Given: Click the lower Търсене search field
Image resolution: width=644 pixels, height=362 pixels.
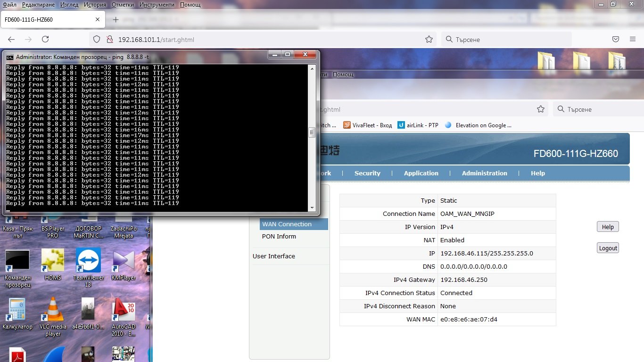Looking at the screenshot, I should point(597,109).
